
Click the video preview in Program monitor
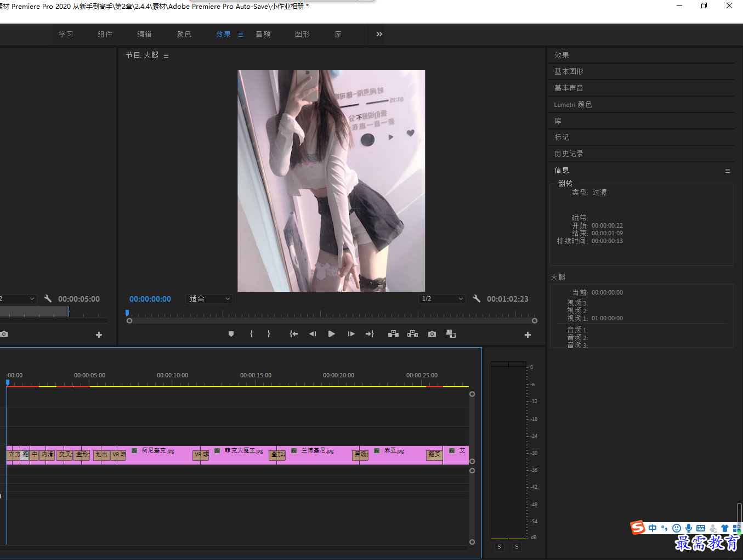pos(331,181)
